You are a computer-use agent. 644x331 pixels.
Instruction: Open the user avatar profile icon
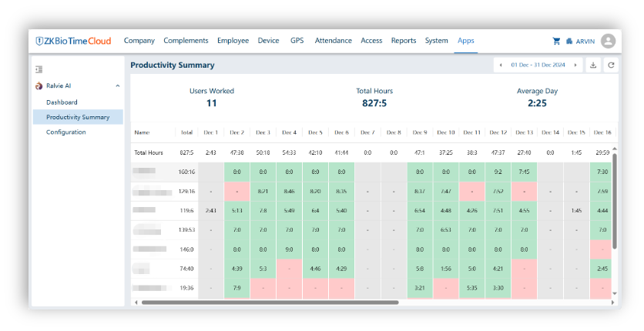click(x=608, y=41)
